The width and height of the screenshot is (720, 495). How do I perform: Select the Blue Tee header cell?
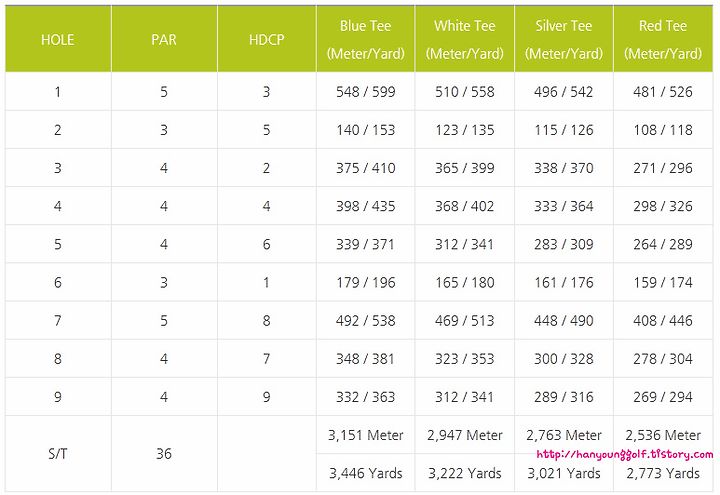pos(366,39)
